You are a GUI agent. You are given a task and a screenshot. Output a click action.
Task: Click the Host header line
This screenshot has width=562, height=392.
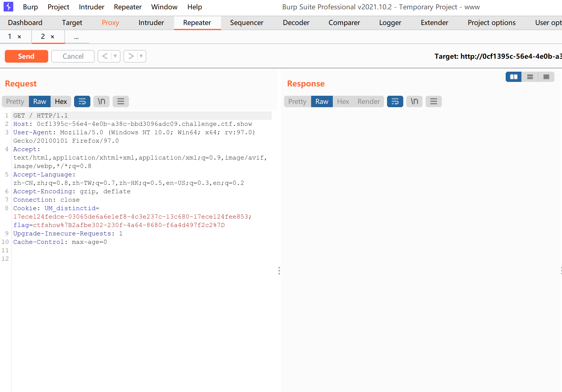coord(133,124)
